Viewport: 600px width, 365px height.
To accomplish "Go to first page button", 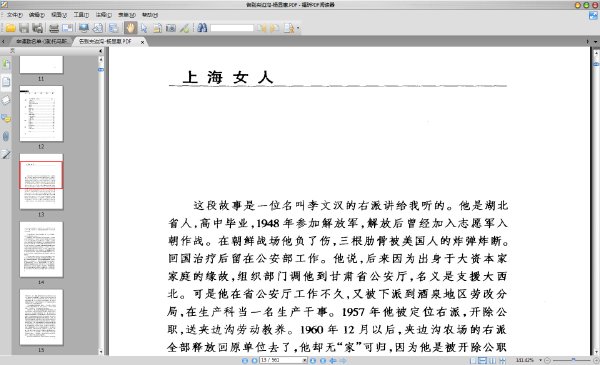I will 245,360.
